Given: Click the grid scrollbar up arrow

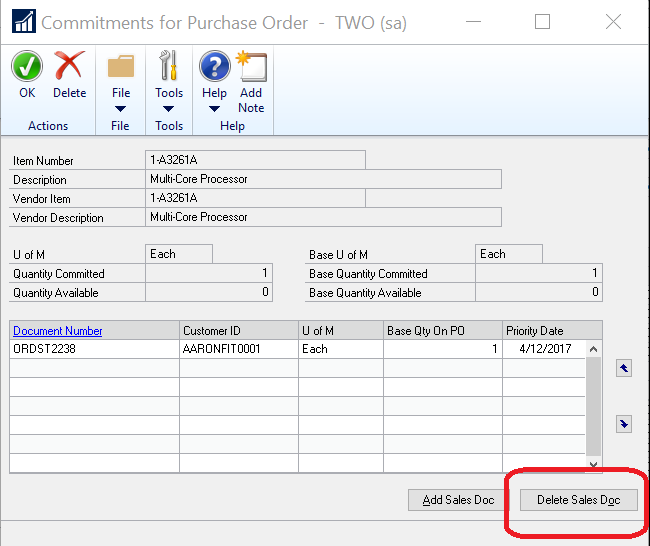Looking at the screenshot, I should 594,349.
